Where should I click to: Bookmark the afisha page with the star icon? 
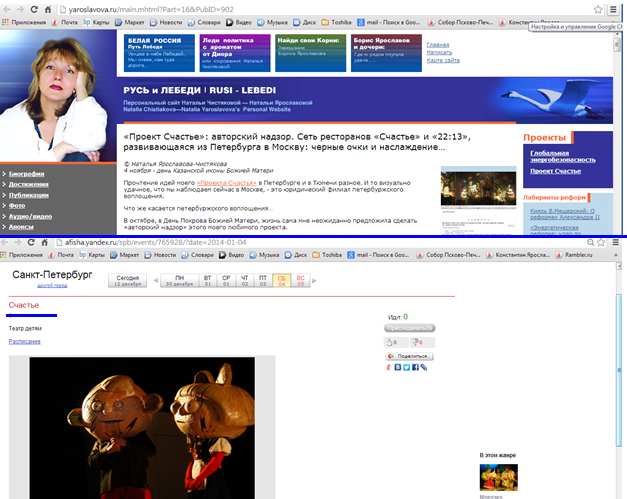tap(601, 242)
